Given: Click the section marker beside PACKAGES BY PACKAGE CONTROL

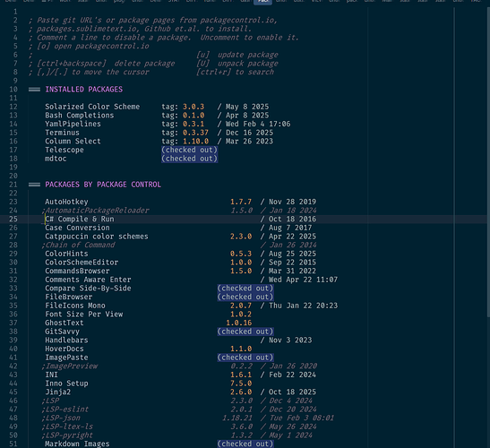Looking at the screenshot, I should pyautogui.click(x=34, y=185).
